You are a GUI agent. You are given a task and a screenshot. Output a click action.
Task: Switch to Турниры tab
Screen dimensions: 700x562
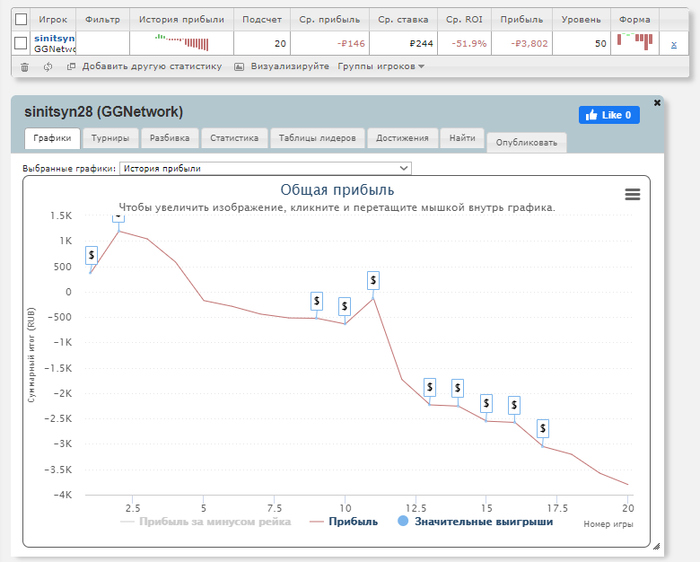click(110, 138)
